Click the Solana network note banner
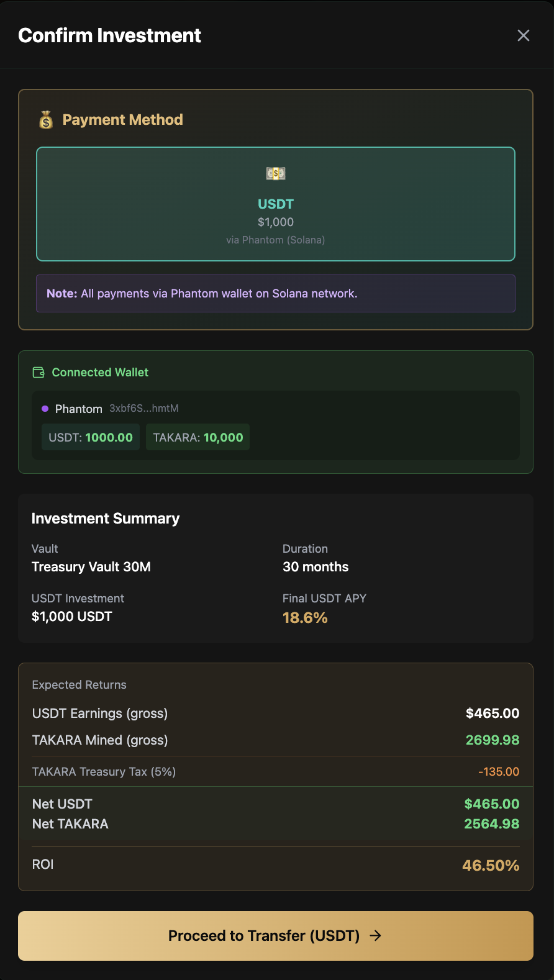Viewport: 554px width, 980px height. (x=276, y=293)
